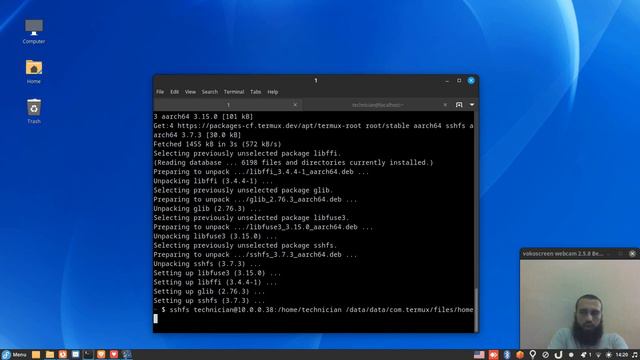Close the terminal tab labeled 1

click(x=295, y=105)
